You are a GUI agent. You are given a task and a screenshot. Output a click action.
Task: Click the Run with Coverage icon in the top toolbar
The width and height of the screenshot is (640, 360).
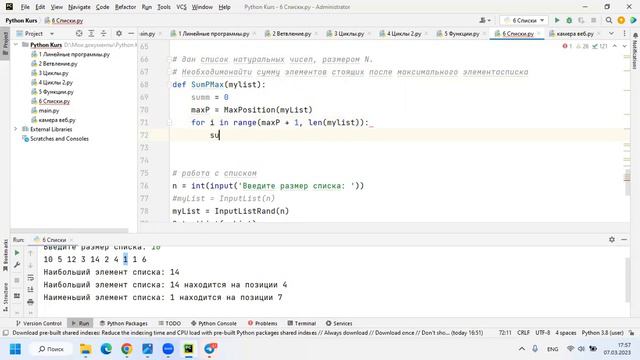click(x=581, y=20)
